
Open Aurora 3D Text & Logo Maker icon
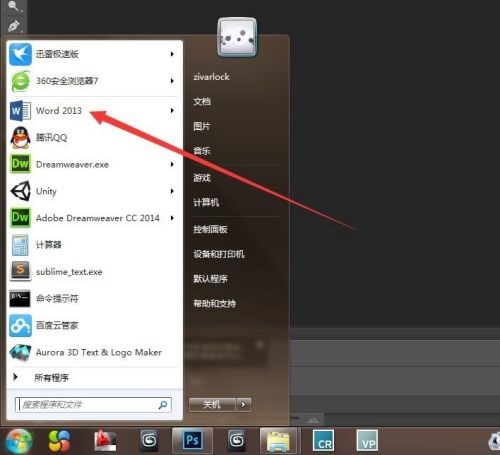tap(20, 352)
